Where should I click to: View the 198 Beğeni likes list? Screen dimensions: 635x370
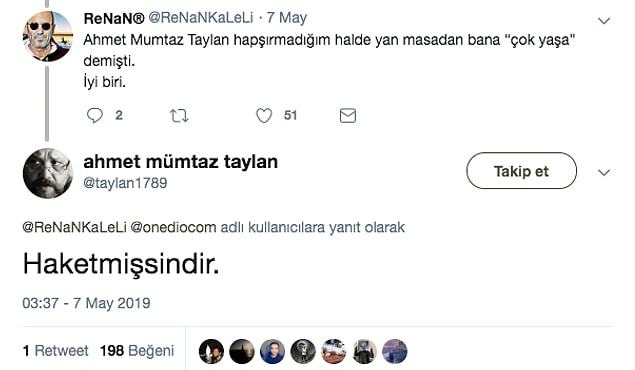pyautogui.click(x=137, y=351)
